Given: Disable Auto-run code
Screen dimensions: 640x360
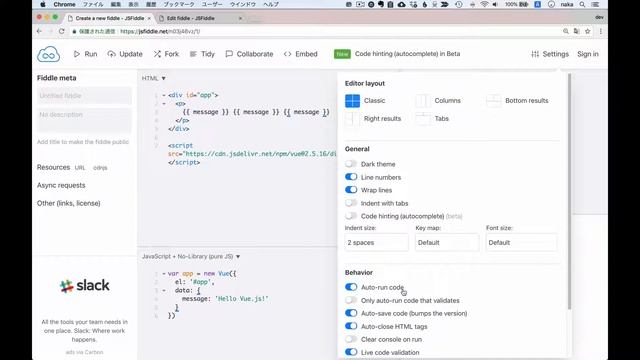Looking at the screenshot, I should click(351, 287).
